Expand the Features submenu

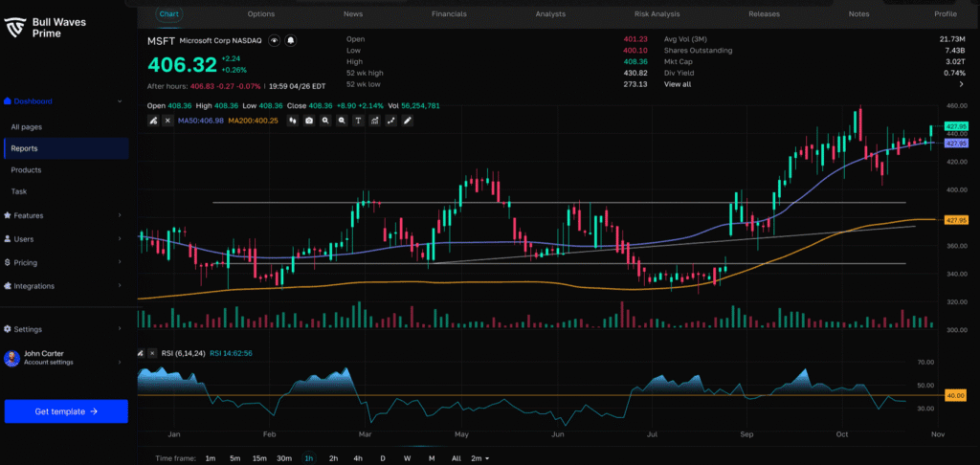[x=120, y=215]
